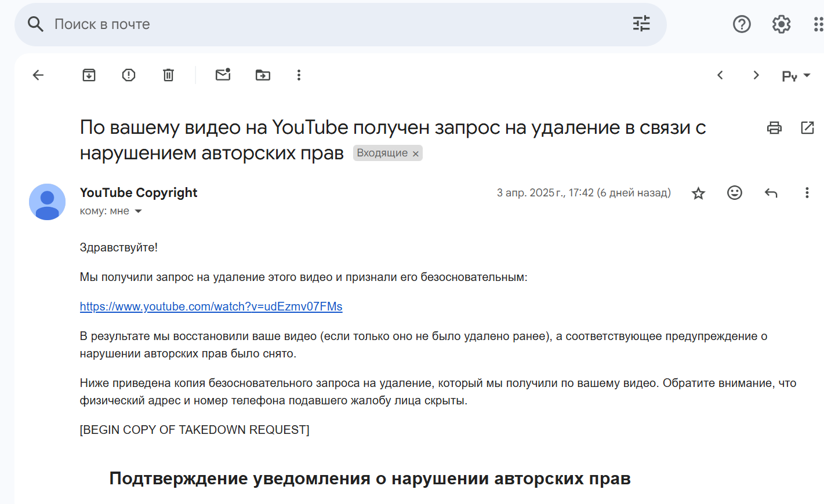Open the Move to folder icon

pos(263,75)
